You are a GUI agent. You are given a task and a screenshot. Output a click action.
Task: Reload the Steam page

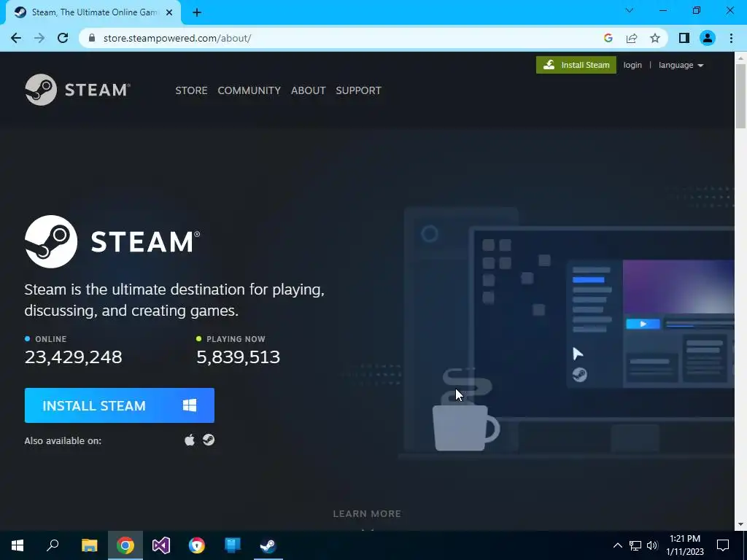[x=63, y=38]
